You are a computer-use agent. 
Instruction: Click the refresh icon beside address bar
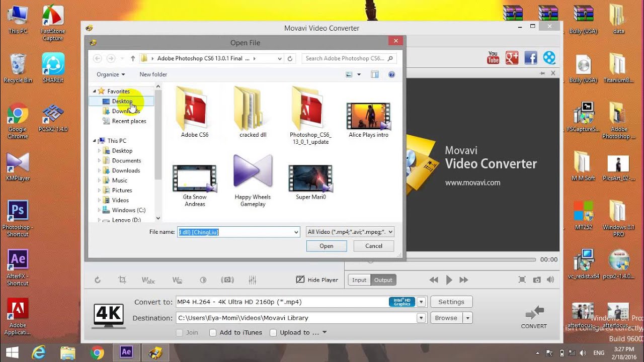pyautogui.click(x=290, y=58)
